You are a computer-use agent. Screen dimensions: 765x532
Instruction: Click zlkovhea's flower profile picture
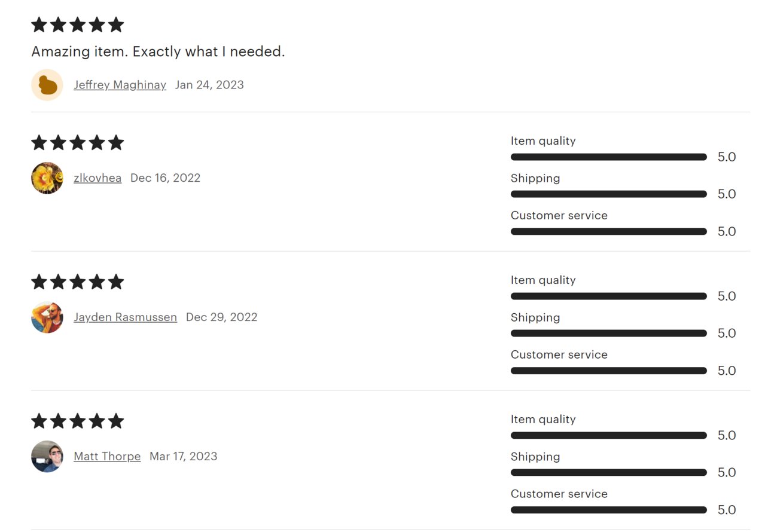click(47, 178)
